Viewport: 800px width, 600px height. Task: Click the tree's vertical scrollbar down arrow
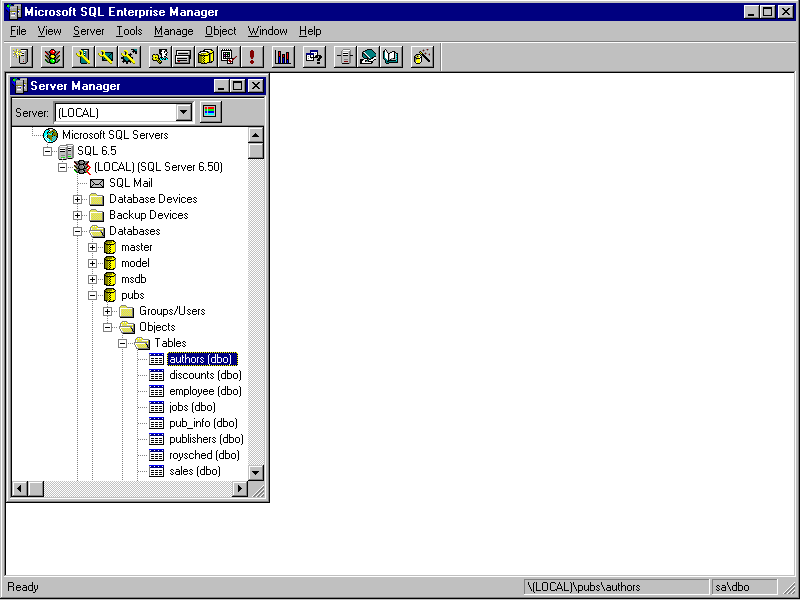(x=256, y=472)
